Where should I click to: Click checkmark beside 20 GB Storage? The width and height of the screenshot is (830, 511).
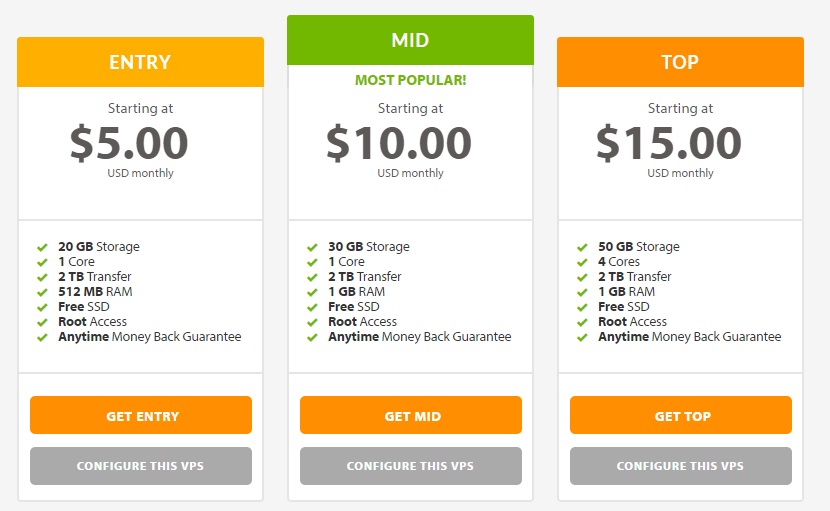(x=42, y=247)
